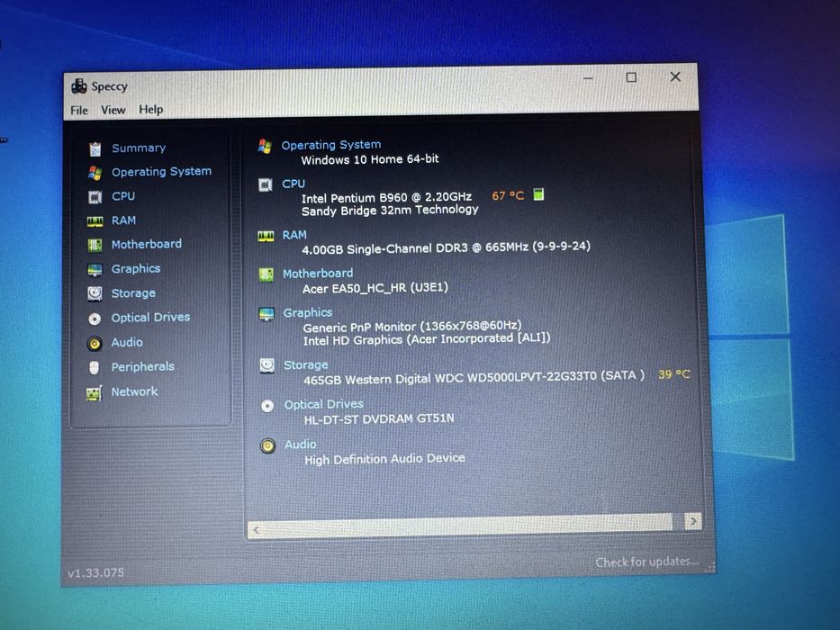Click horizontal scrollbar right arrow

click(693, 521)
